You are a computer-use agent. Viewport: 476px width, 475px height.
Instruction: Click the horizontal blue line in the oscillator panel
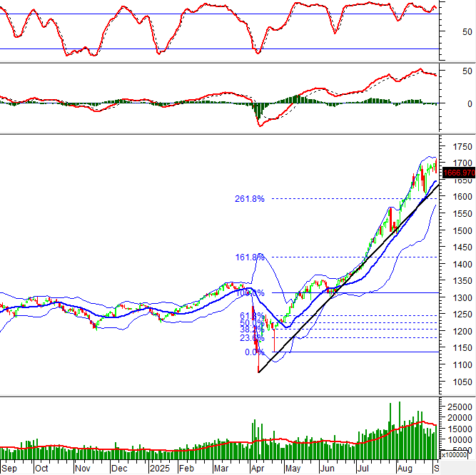coord(214,49)
